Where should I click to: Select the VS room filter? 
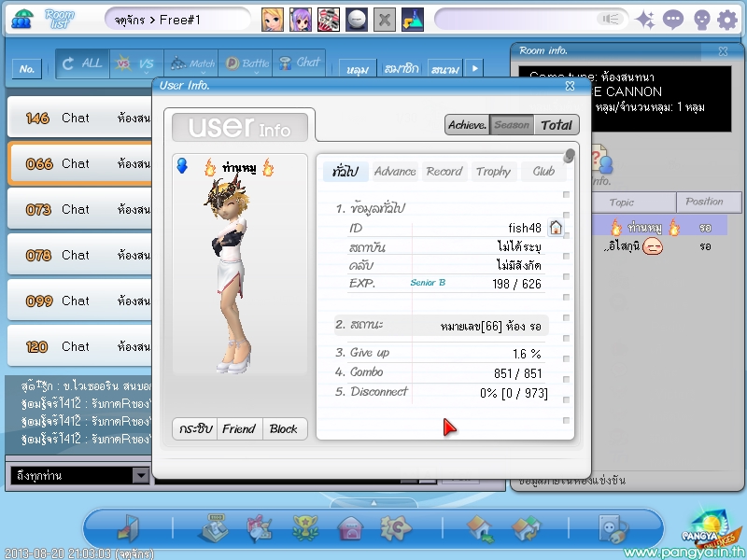tap(136, 63)
